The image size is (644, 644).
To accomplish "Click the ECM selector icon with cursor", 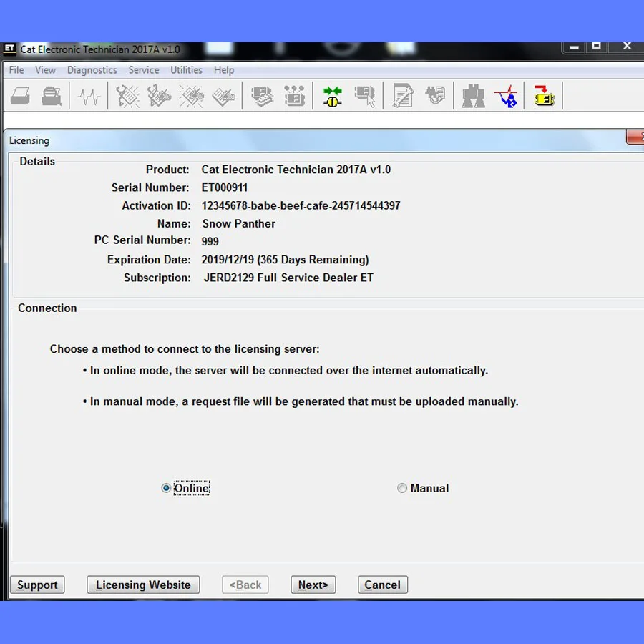I will (x=365, y=97).
